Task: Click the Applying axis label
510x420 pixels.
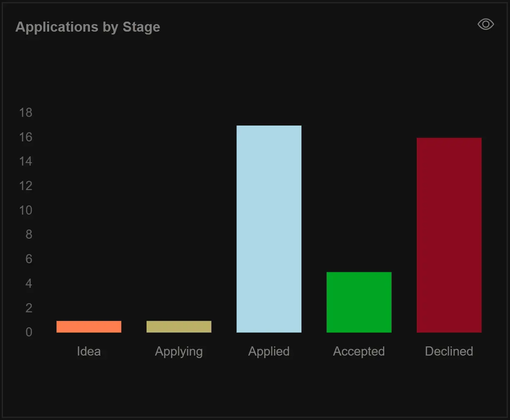Action: coord(179,351)
